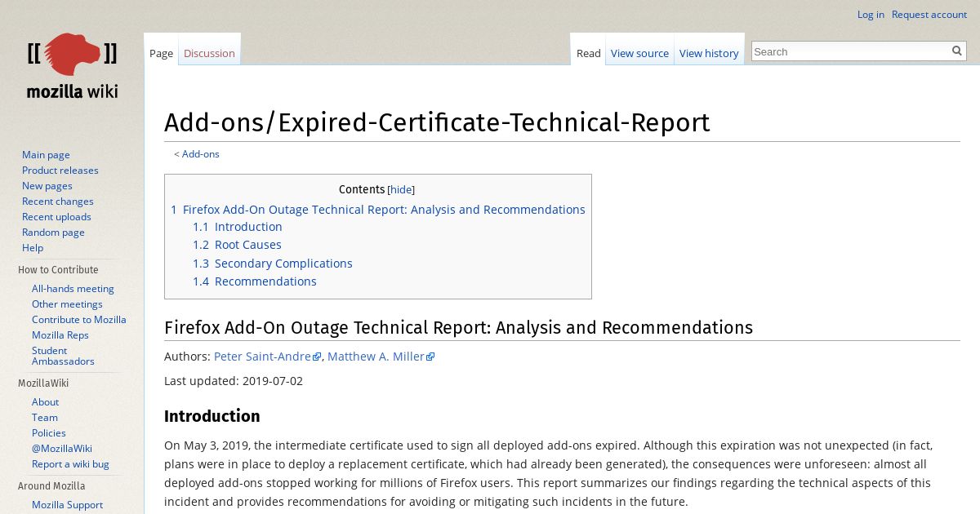Image resolution: width=980 pixels, height=514 pixels.
Task: Click the Last updated: 2019-07-02 text
Action: pyautogui.click(x=234, y=381)
